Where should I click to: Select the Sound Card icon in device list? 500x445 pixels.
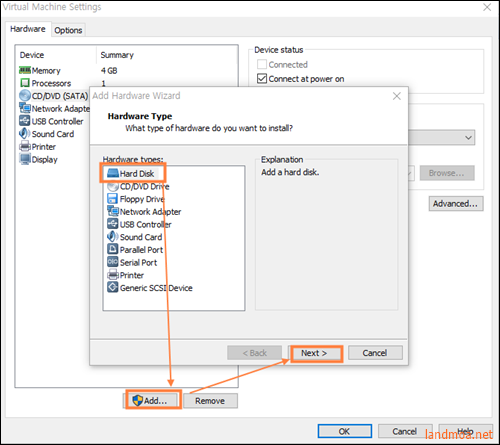point(25,134)
